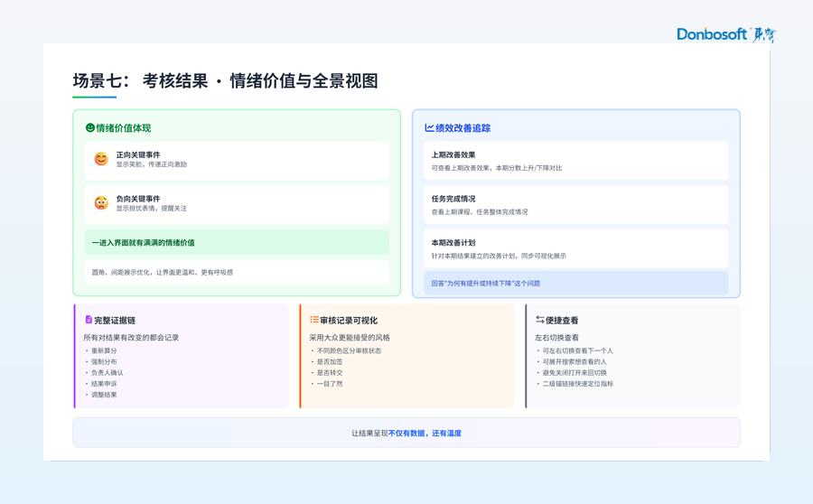Click the 是否转交 bullet
The height and width of the screenshot is (504, 813).
pos(329,372)
